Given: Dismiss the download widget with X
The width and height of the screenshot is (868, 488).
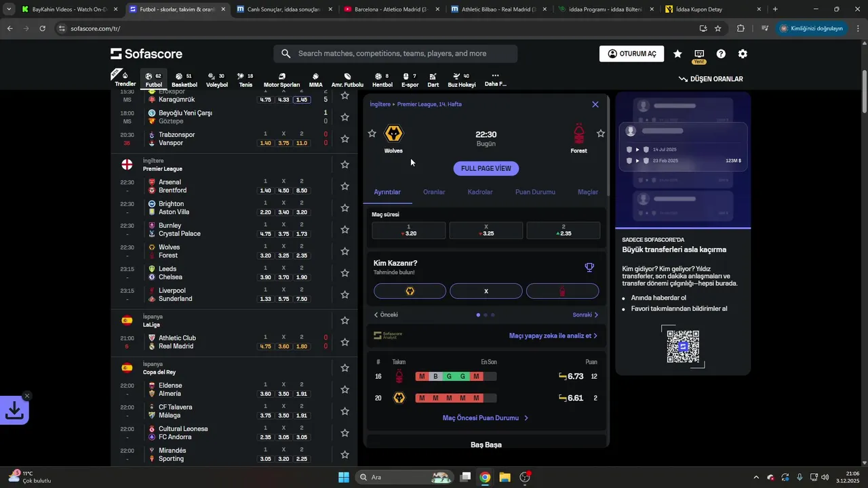Looking at the screenshot, I should (x=27, y=396).
